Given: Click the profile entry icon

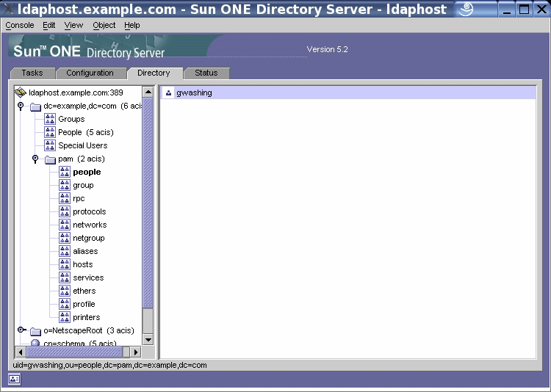Looking at the screenshot, I should (x=65, y=304).
